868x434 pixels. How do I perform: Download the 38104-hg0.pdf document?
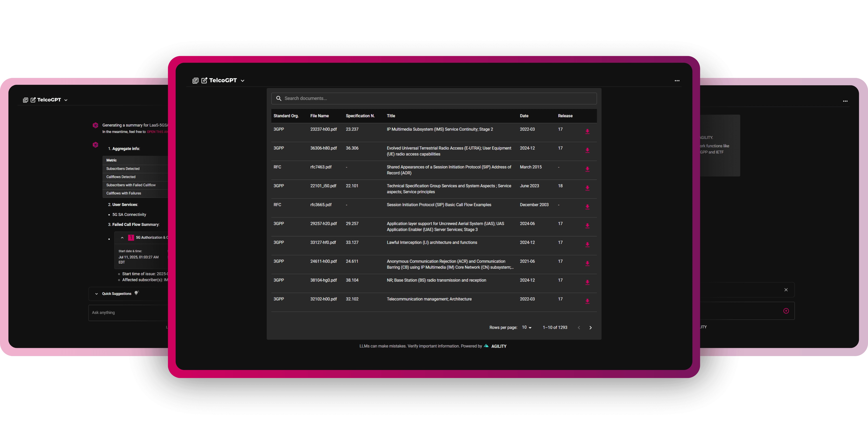coord(587,282)
